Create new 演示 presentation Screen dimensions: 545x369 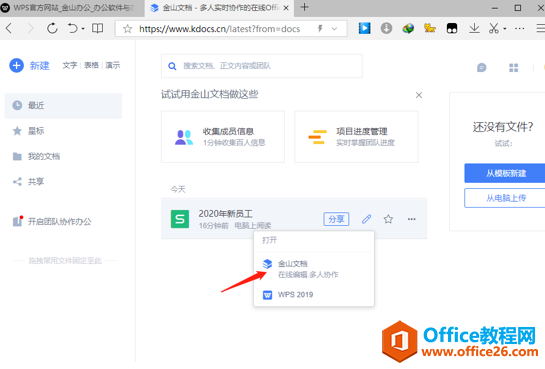coord(113,65)
